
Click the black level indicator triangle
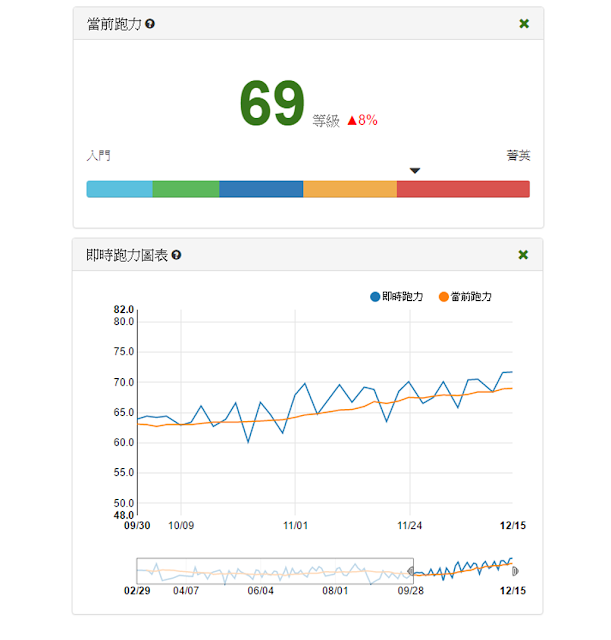tap(415, 171)
